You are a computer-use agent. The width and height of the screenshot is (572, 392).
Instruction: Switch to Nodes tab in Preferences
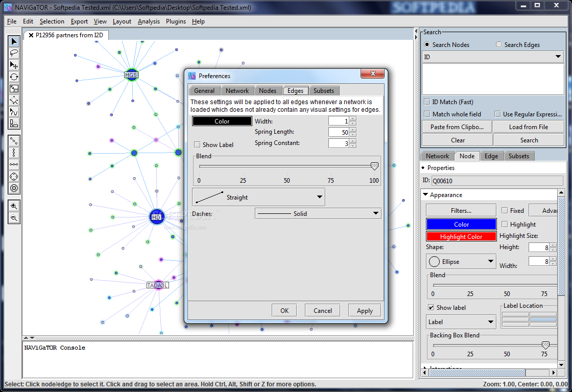[x=268, y=91]
